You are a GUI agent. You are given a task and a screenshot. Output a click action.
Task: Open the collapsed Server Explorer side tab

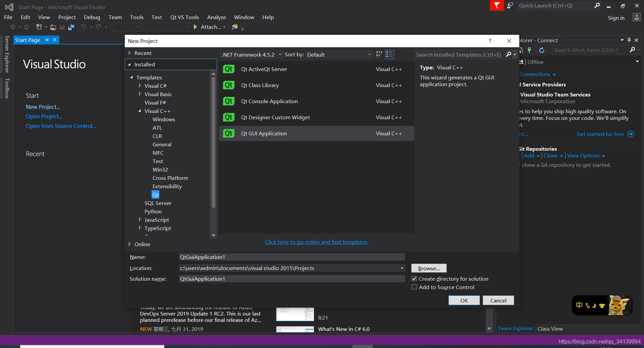click(6, 54)
